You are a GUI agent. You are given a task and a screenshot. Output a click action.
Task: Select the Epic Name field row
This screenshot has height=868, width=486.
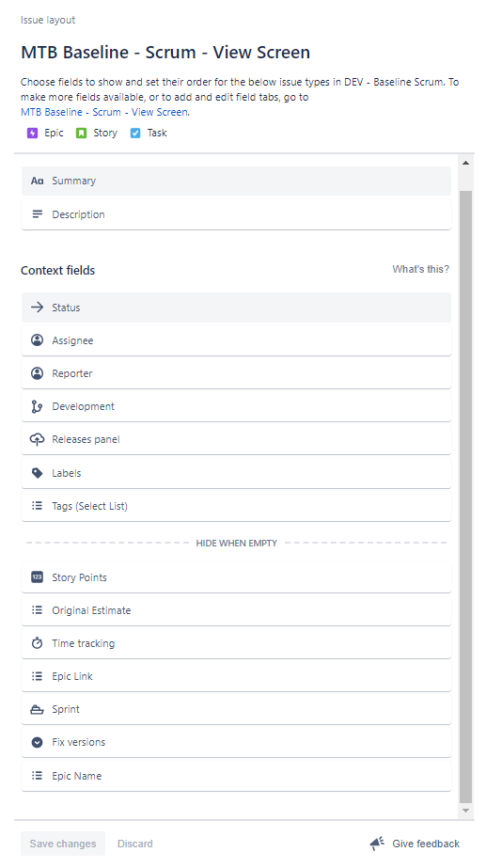[236, 776]
